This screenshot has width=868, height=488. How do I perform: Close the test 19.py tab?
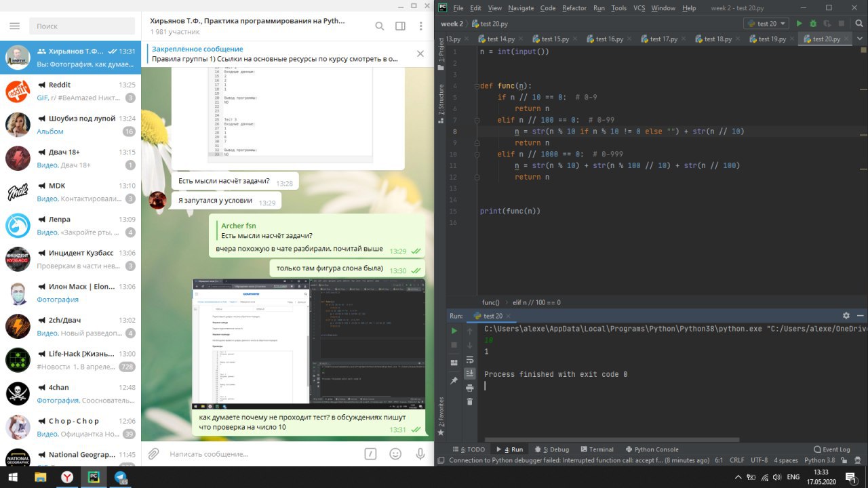791,39
